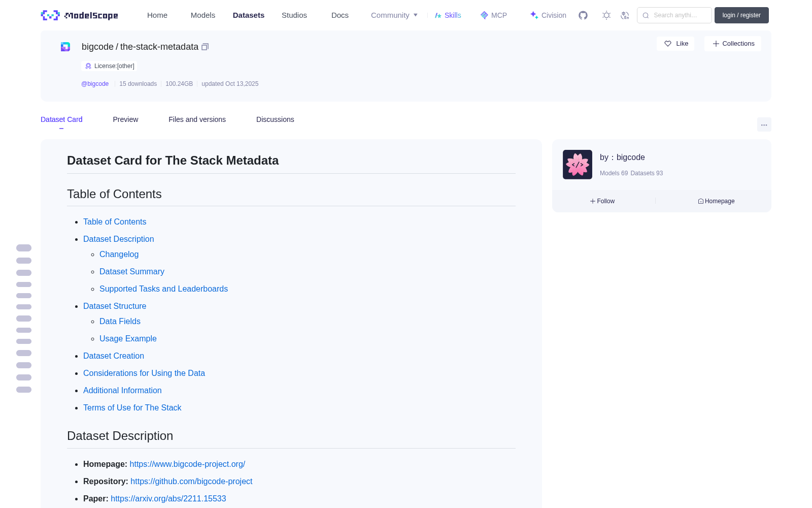Viewport: 812px width, 508px height.
Task: Click the ModelScope logo
Action: click(80, 15)
